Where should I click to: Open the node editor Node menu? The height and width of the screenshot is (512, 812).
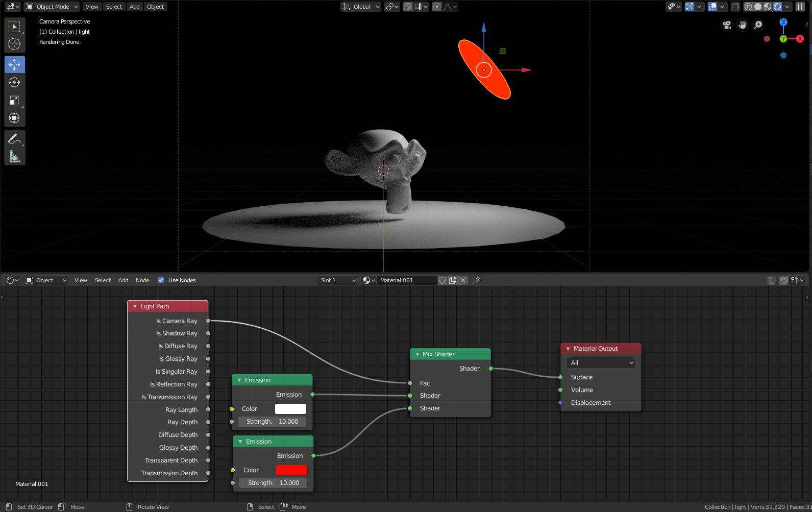pyautogui.click(x=142, y=280)
